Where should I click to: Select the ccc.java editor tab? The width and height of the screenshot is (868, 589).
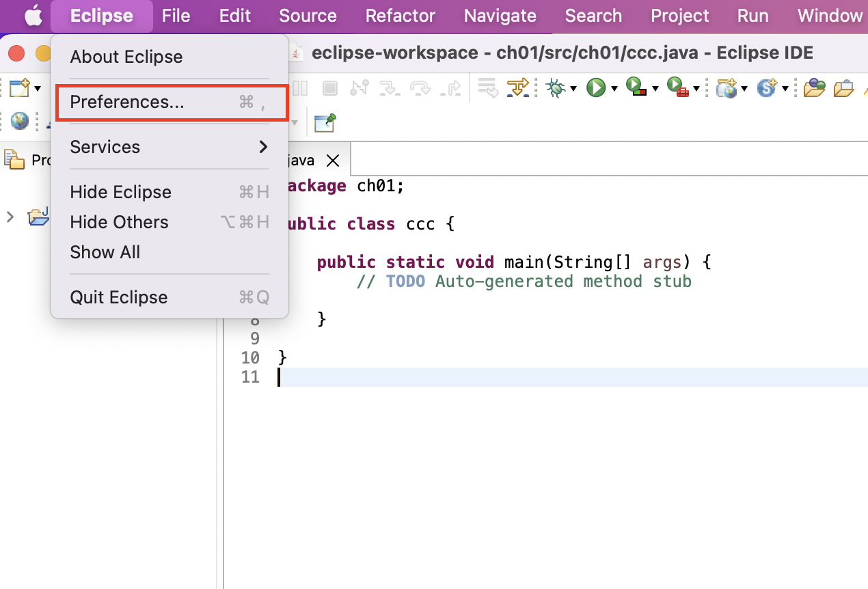(x=316, y=161)
